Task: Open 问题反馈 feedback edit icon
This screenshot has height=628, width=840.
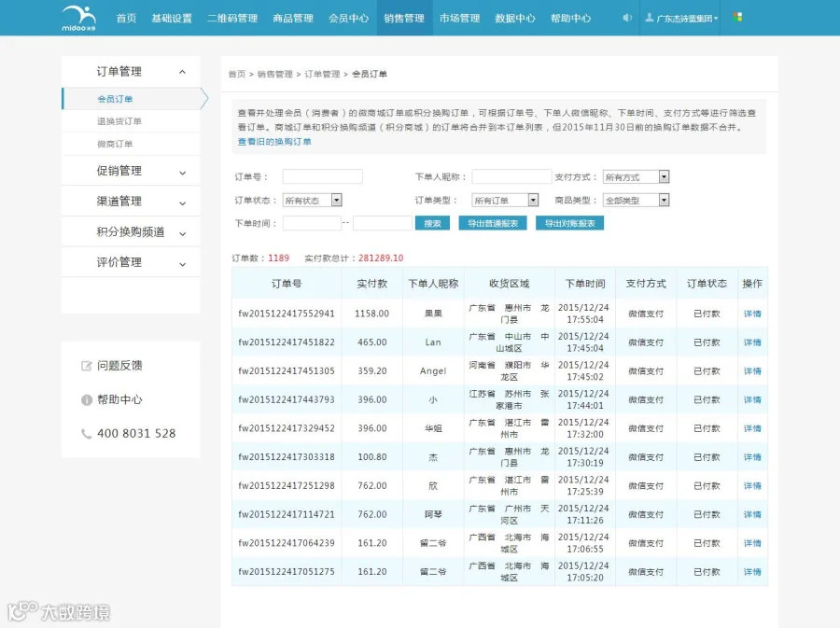Action: pyautogui.click(x=86, y=366)
